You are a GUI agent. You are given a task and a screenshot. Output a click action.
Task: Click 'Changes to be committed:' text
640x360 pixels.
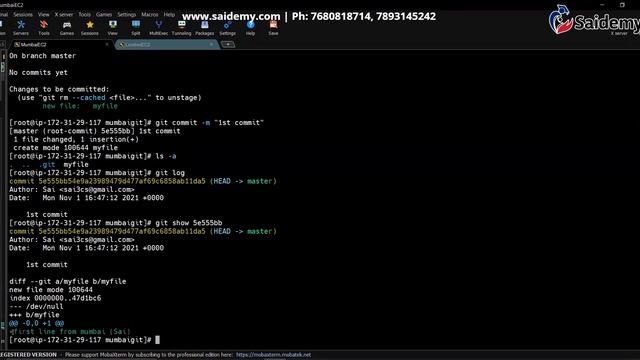(59, 89)
